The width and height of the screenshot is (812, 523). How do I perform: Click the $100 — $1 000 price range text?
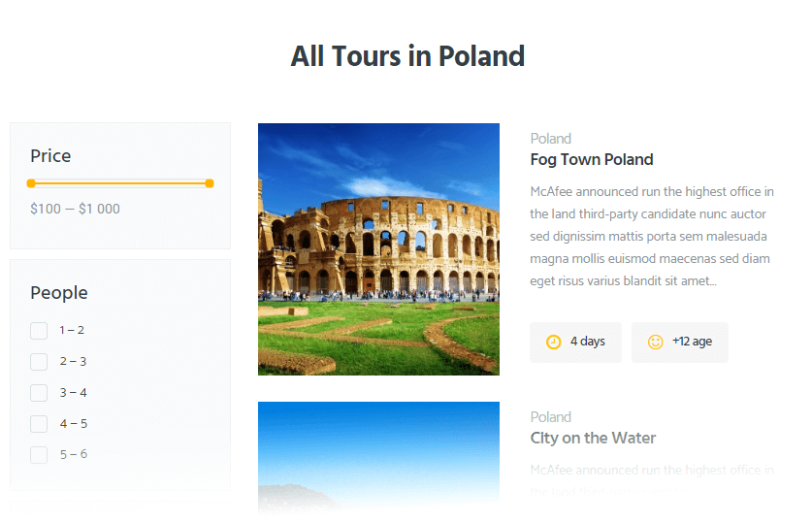point(75,209)
